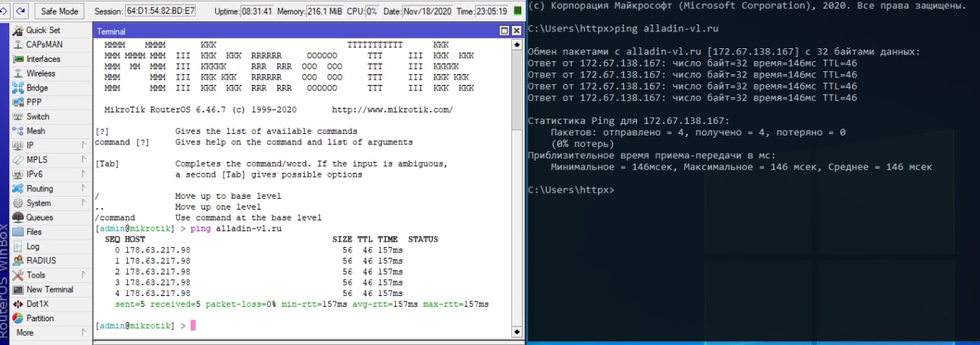Click 'ping alladin-vl.ru' command in cmd window
980x345 pixels.
[668, 30]
